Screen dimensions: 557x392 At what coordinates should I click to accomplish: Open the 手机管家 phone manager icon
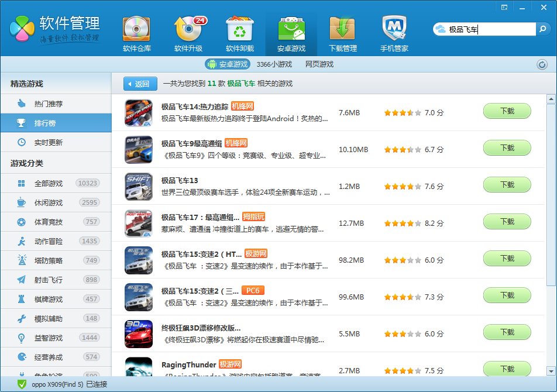[x=394, y=34]
